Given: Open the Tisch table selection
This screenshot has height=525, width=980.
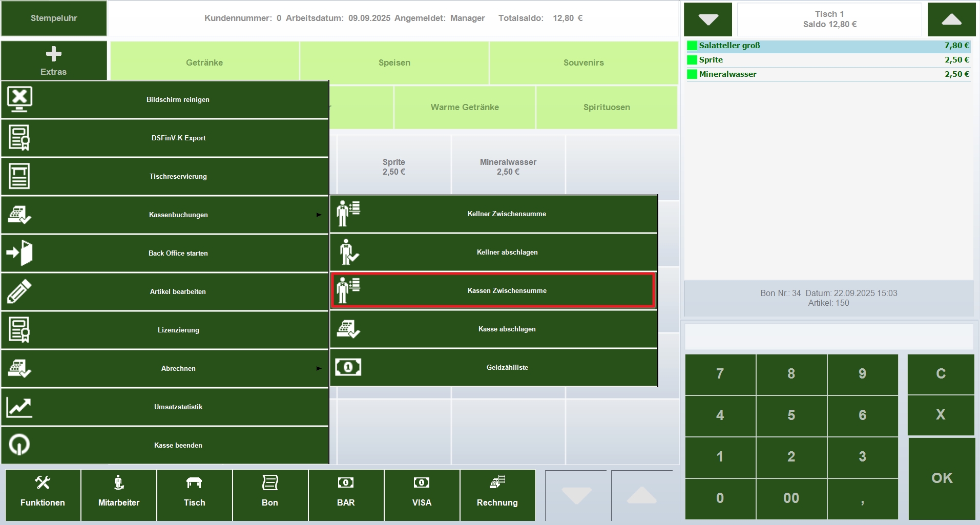Looking at the screenshot, I should tap(195, 495).
